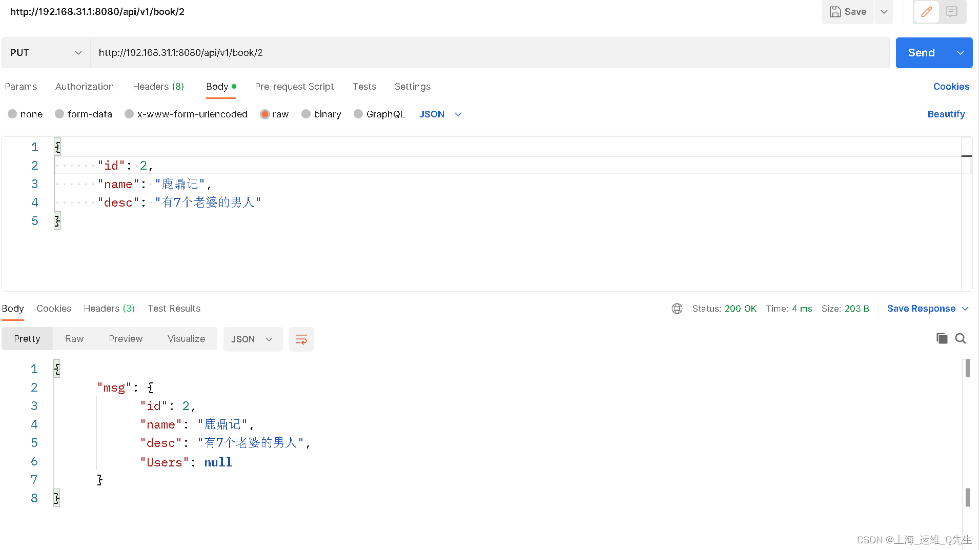Click the pencil edit icon

tap(926, 12)
